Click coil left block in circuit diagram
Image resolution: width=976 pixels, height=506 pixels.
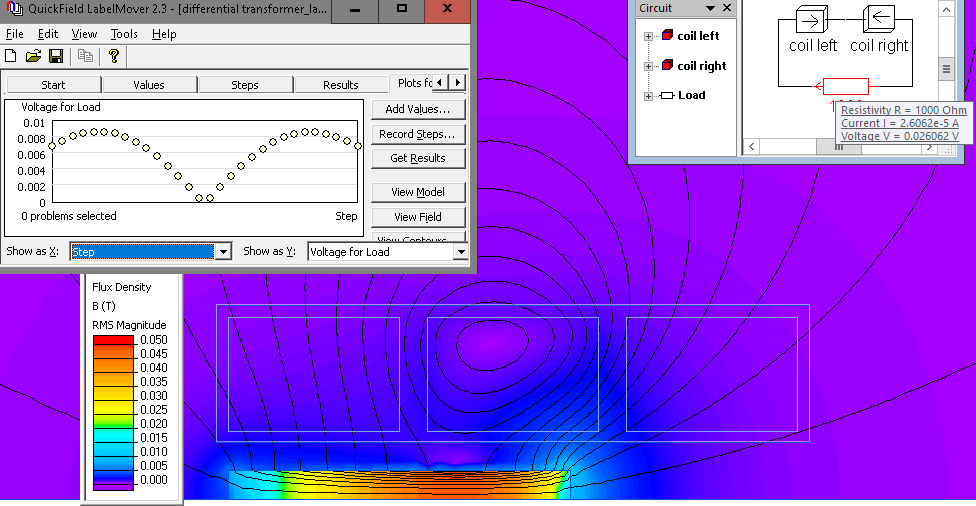coord(812,20)
